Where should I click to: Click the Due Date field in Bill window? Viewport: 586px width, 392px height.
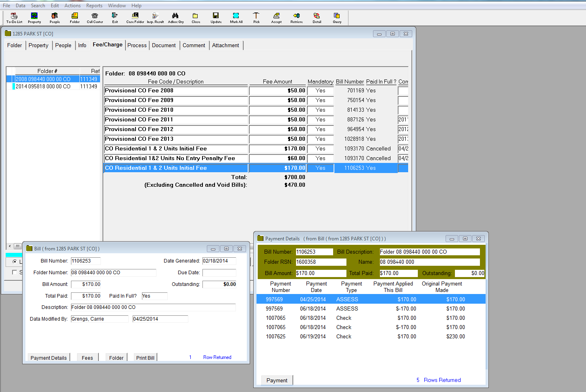click(x=219, y=273)
